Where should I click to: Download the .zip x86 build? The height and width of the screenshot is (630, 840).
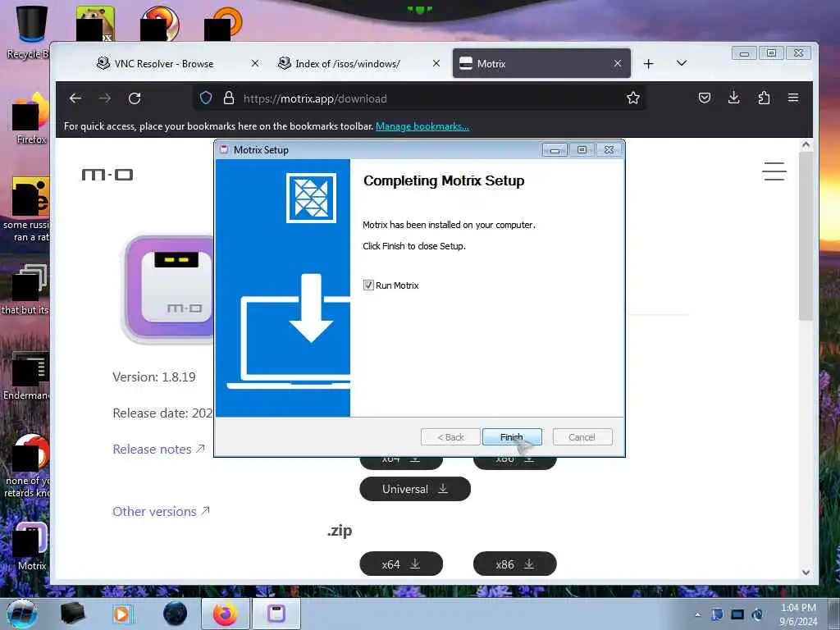pyautogui.click(x=515, y=564)
